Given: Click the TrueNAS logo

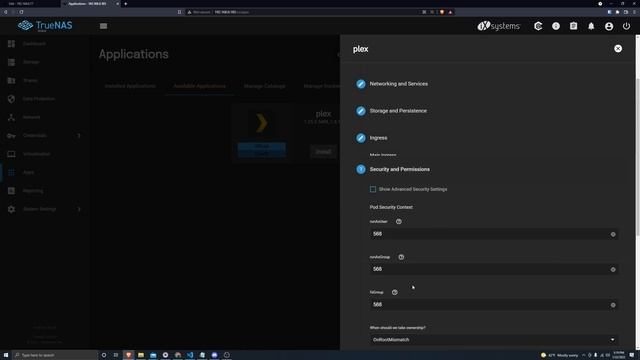Looking at the screenshot, I should click(45, 26).
